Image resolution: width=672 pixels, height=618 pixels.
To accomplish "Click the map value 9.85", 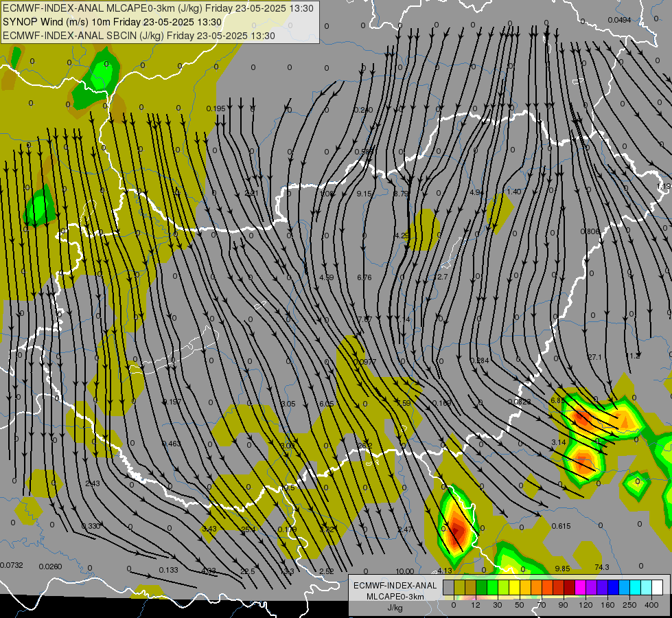I will [x=562, y=569].
